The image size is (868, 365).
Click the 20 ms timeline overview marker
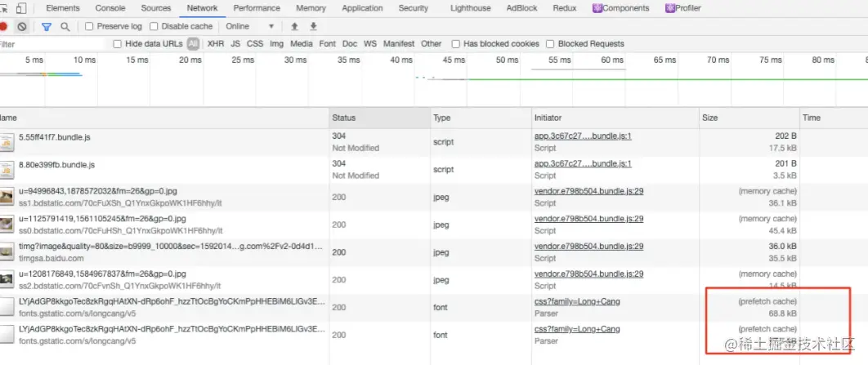[x=190, y=60]
